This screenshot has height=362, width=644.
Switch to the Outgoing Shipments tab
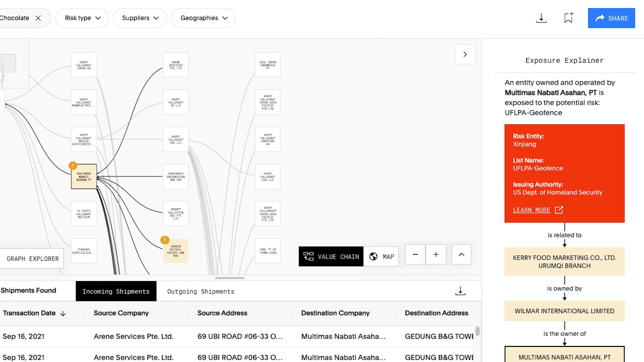coord(201,291)
